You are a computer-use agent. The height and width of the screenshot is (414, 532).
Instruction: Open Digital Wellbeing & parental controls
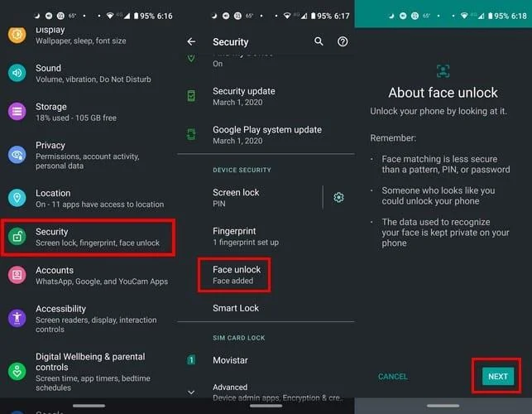tap(89, 372)
